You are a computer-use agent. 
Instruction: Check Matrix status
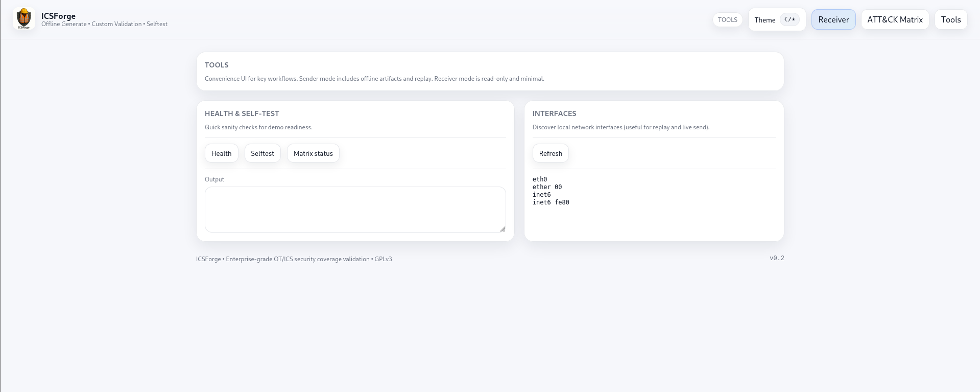coord(313,153)
